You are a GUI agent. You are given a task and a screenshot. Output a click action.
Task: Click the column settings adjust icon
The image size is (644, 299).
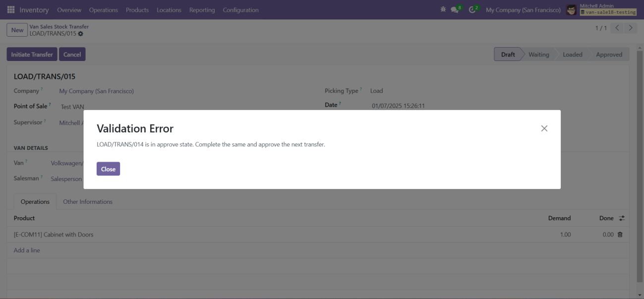(622, 218)
